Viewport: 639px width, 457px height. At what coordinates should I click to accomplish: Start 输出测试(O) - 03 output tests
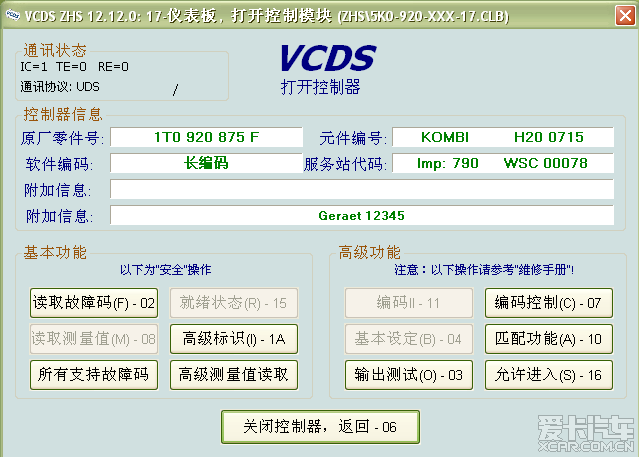click(409, 375)
